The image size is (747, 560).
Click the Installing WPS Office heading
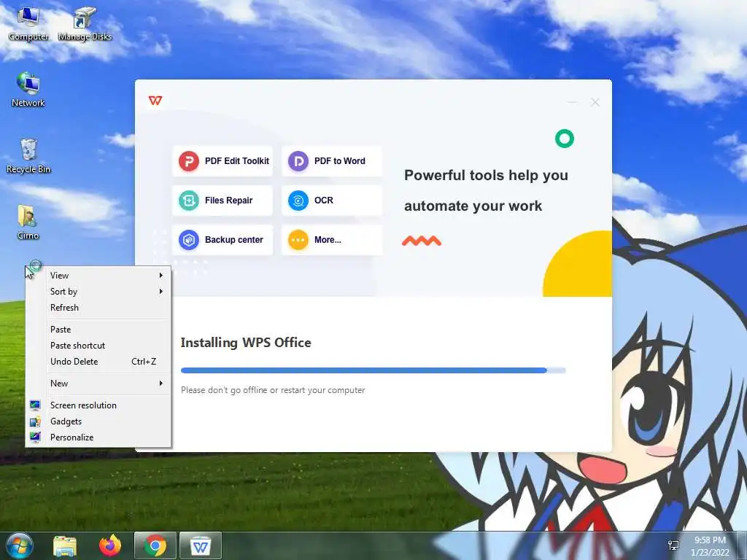[246, 343]
